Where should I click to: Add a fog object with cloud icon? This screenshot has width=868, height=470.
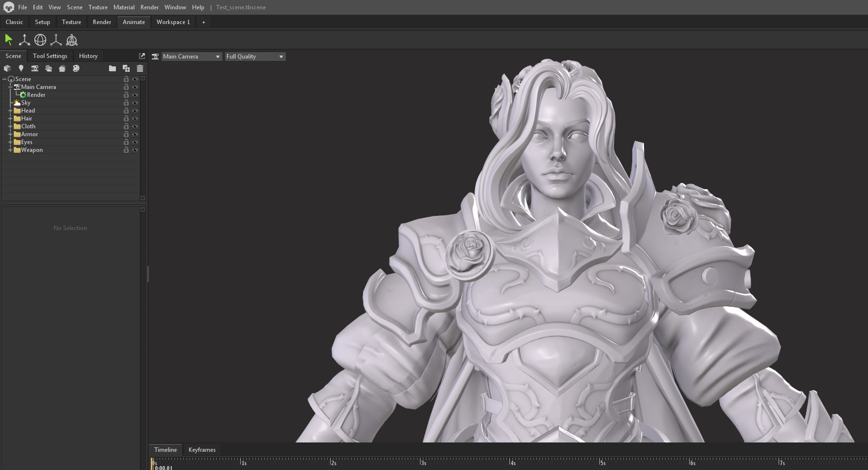49,68
